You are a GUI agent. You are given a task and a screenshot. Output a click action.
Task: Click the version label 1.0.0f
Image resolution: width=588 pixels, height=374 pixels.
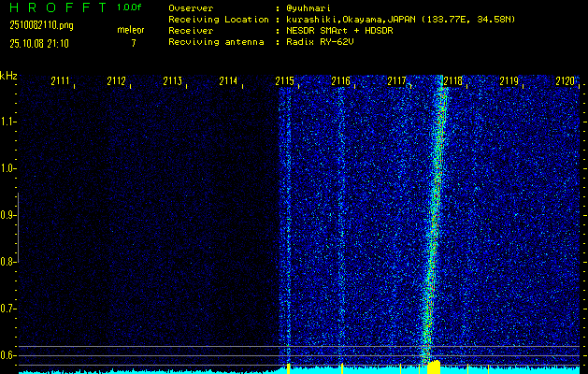131,7
